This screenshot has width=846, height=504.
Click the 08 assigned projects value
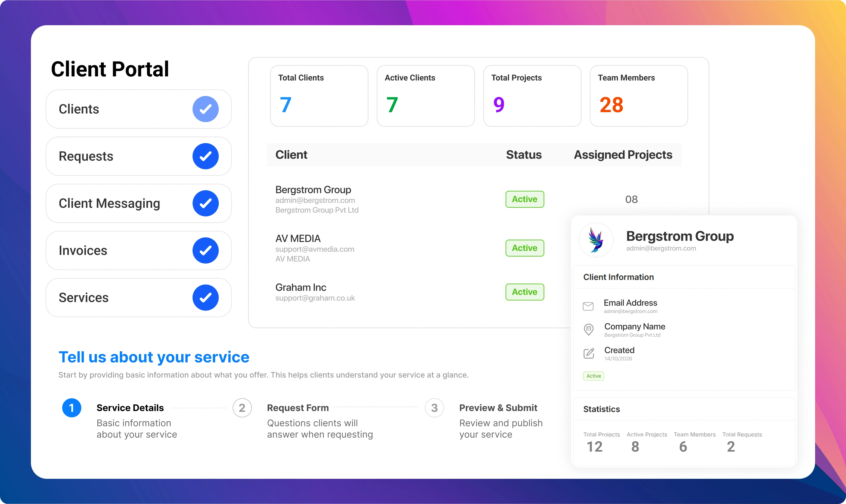click(x=631, y=199)
